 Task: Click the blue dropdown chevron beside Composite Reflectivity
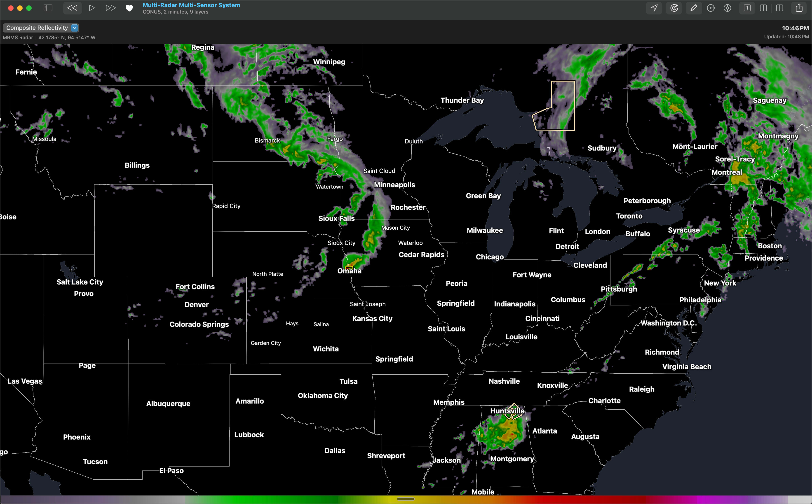click(75, 28)
